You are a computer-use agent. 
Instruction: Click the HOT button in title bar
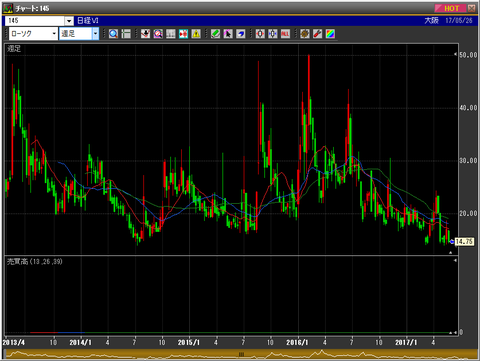click(451, 8)
